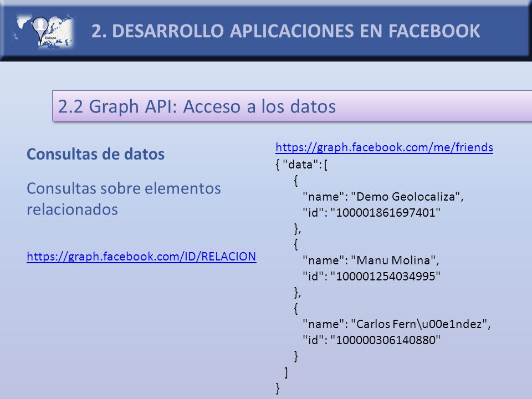Select the id '100000306140880' line
The height and width of the screenshot is (399, 532).
[x=371, y=340]
